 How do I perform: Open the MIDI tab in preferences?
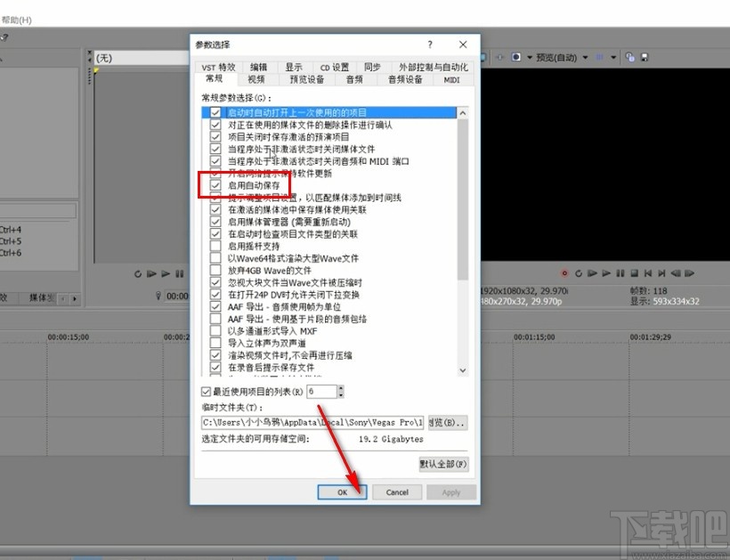point(452,79)
